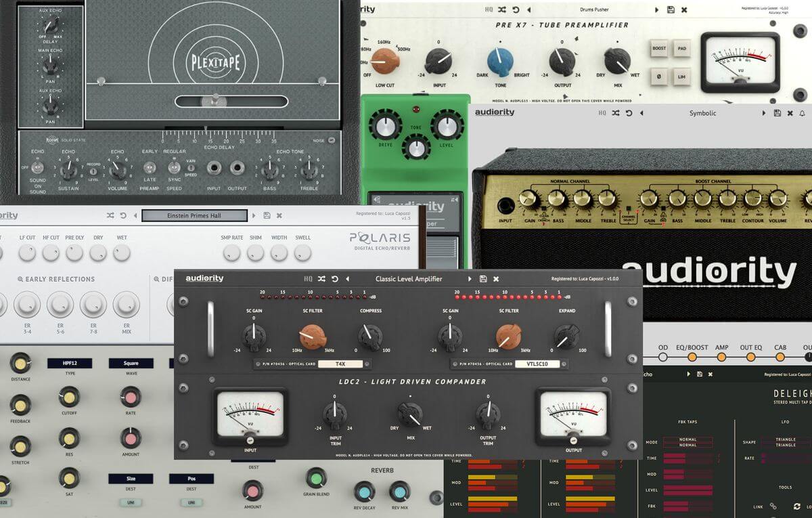Click the save preset icon in LDC2 toolbar
The height and width of the screenshot is (518, 812).
(482, 279)
